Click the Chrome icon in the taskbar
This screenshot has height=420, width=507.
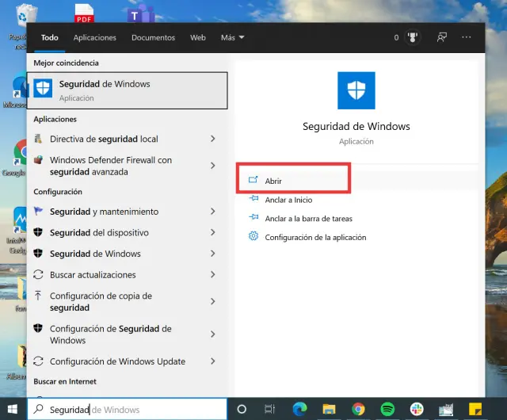358,409
